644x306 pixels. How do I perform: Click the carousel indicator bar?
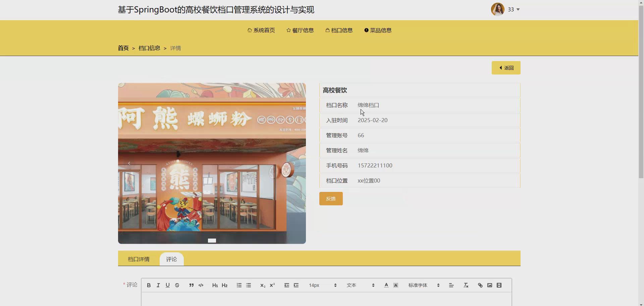pos(212,240)
